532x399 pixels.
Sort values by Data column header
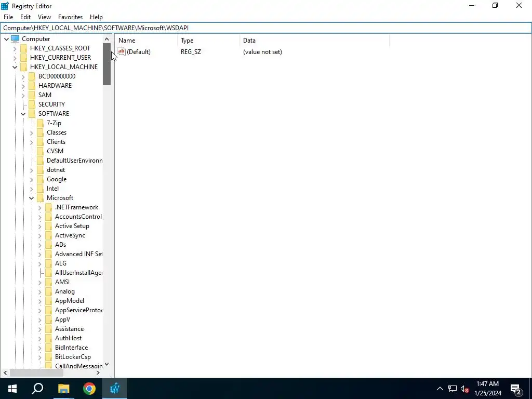click(314, 41)
